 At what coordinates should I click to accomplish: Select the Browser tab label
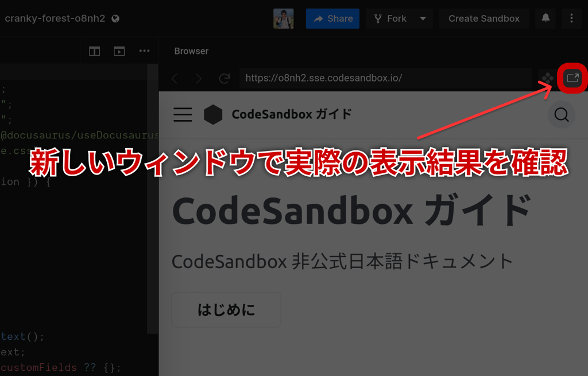pyautogui.click(x=191, y=51)
